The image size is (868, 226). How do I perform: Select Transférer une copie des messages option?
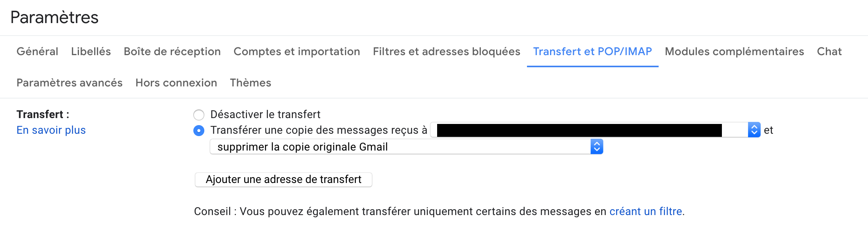tap(199, 130)
